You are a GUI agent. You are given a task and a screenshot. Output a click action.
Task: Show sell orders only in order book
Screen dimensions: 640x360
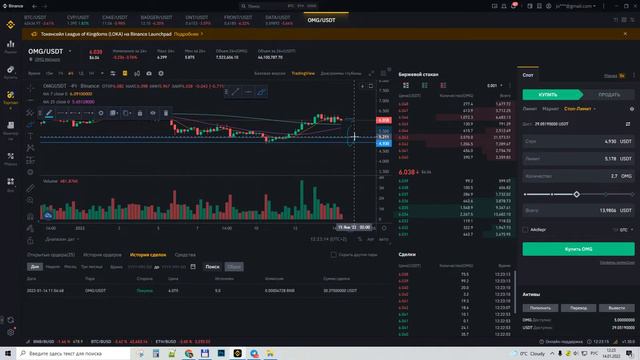443,85
